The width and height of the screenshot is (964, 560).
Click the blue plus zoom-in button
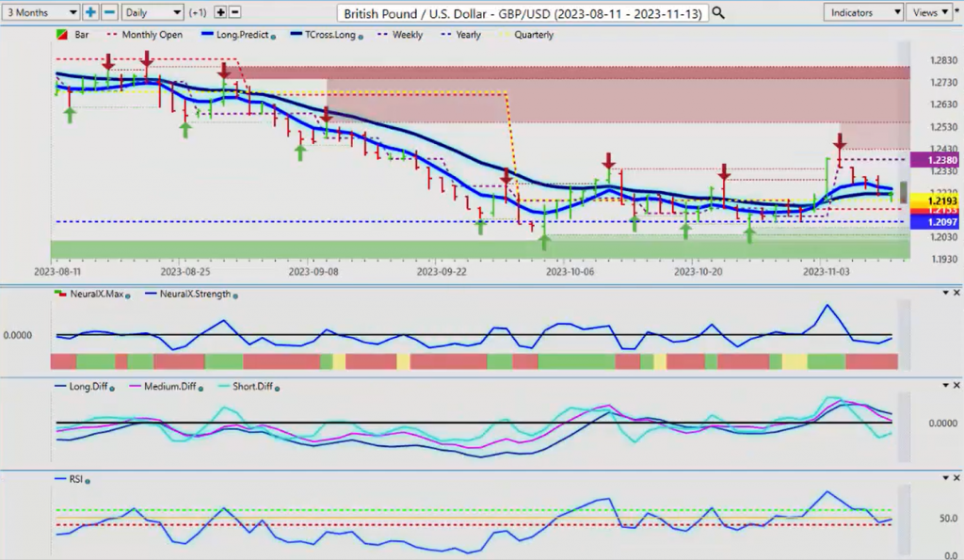tap(90, 12)
